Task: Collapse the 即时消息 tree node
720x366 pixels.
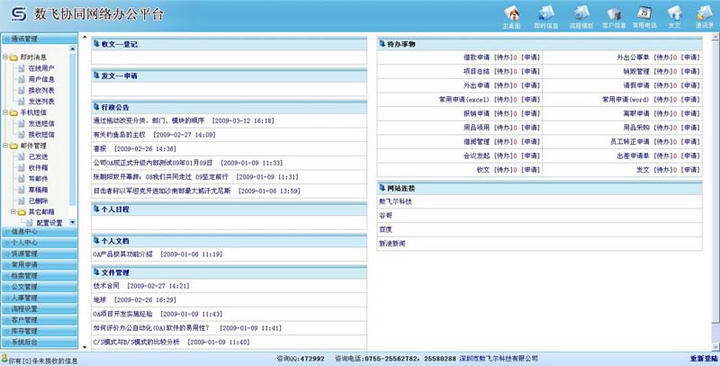Action: tap(6, 57)
